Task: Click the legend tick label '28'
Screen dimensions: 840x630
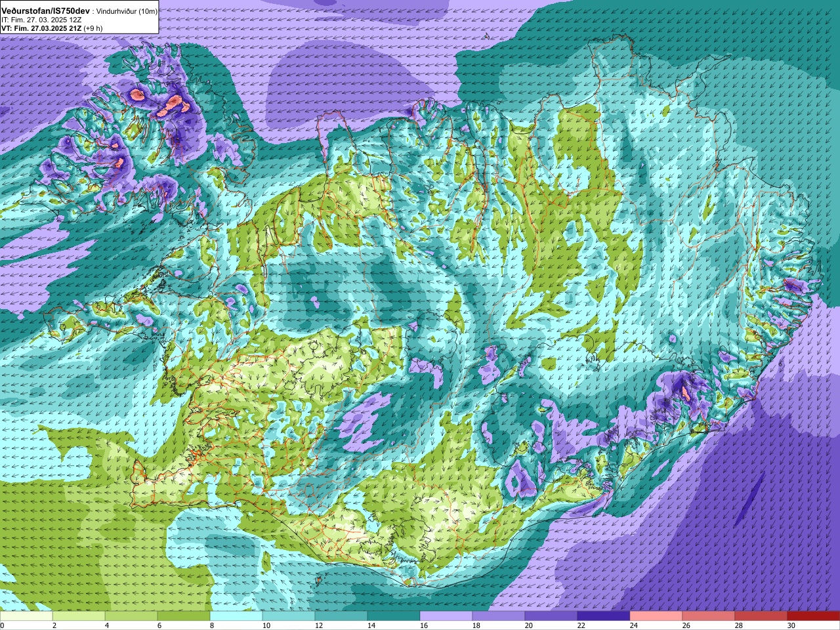Action: [x=738, y=626]
